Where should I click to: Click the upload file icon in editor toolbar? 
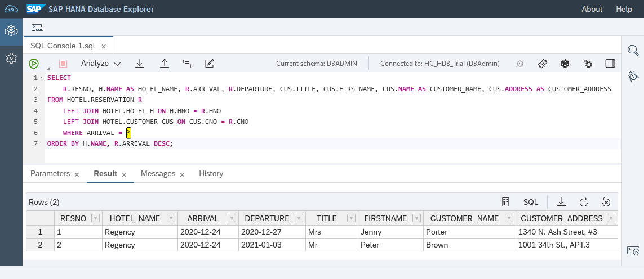point(165,63)
